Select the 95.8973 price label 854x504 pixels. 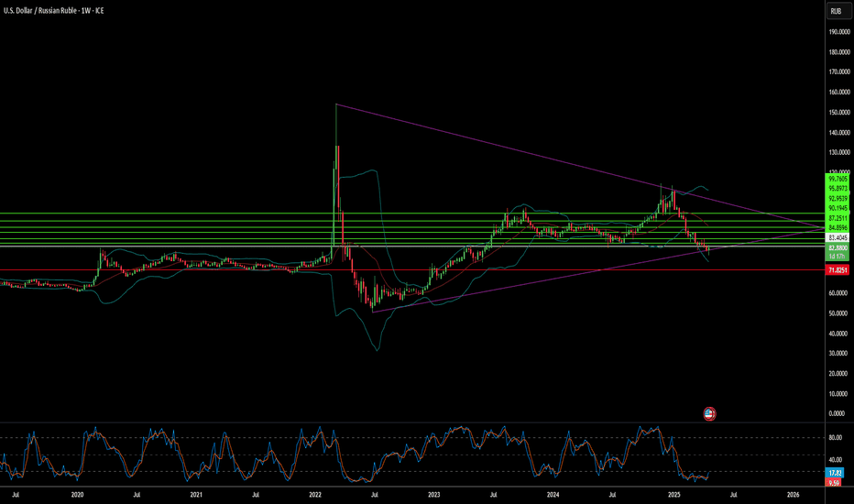[838, 189]
